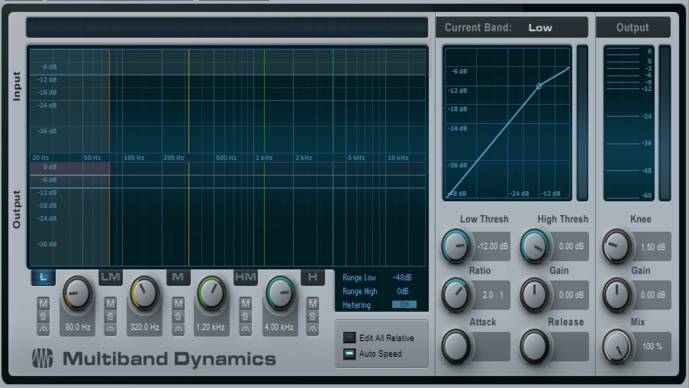The height and width of the screenshot is (388, 689).
Task: Mute the Low band with M button
Action: pyautogui.click(x=43, y=303)
